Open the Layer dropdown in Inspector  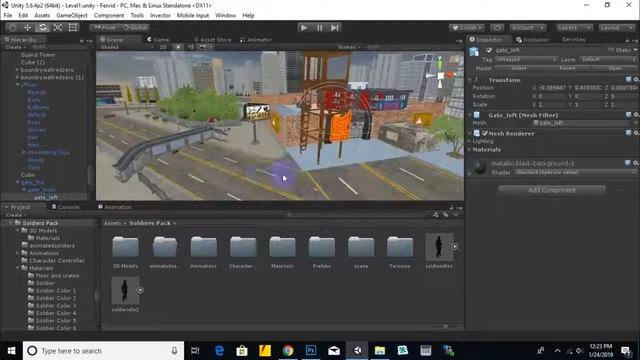pyautogui.click(x=608, y=60)
